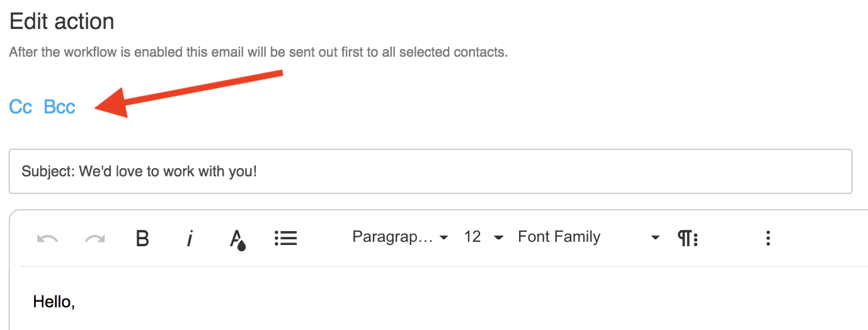Place cursor after the 'Hello,' text
Viewport: 868px width, 330px height.
pyautogui.click(x=76, y=302)
